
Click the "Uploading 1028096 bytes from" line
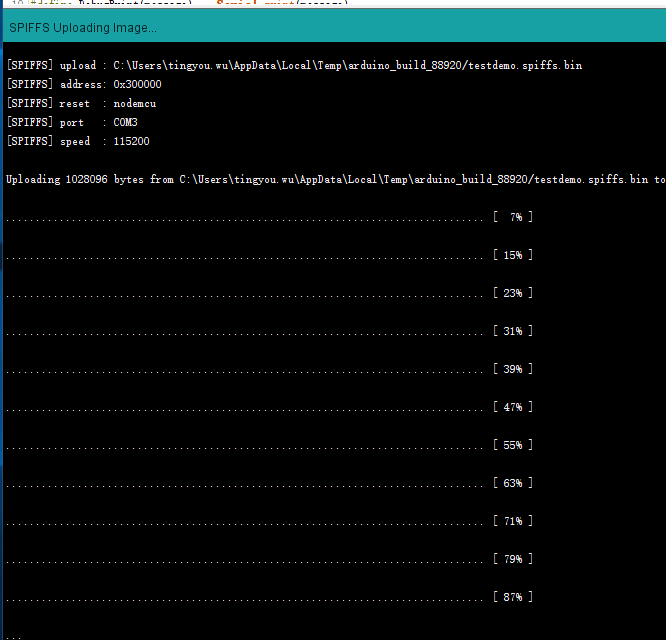(336, 179)
